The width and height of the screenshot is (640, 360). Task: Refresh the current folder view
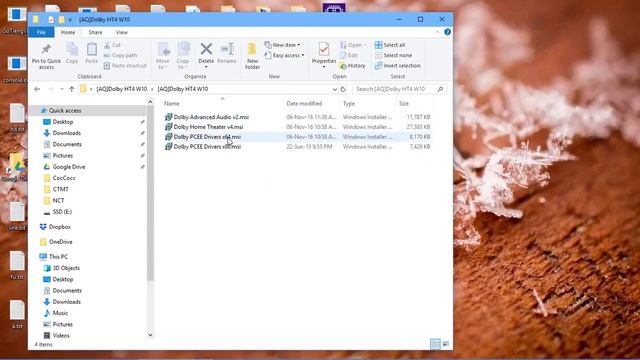343,89
